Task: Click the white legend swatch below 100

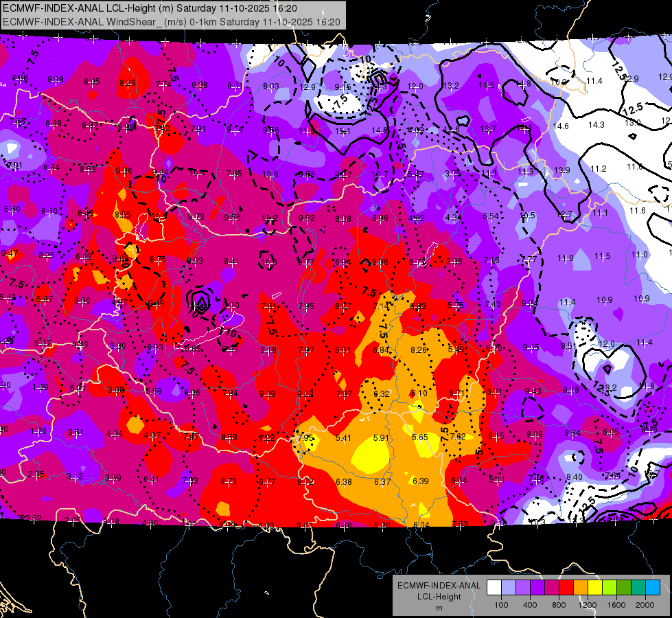Action: tap(494, 587)
